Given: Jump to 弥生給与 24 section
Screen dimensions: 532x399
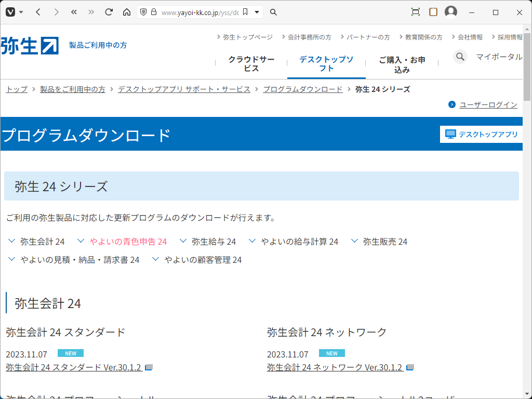Looking at the screenshot, I should 214,242.
